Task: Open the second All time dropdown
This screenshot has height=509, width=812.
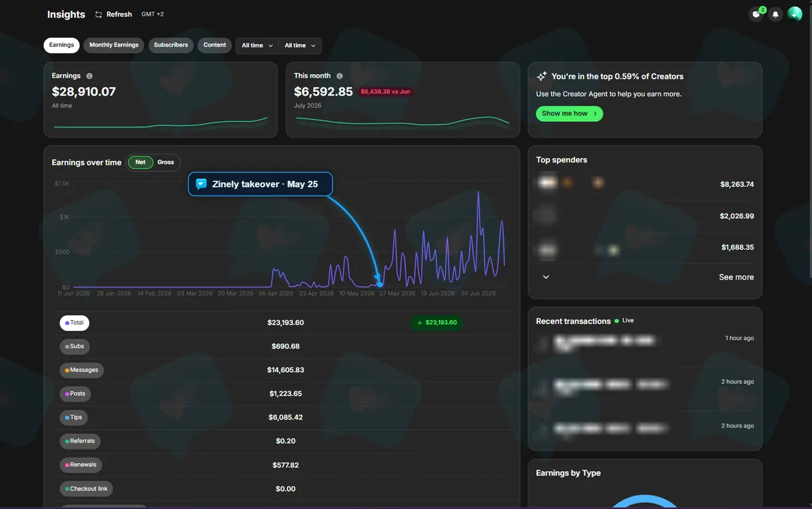Action: [x=300, y=45]
